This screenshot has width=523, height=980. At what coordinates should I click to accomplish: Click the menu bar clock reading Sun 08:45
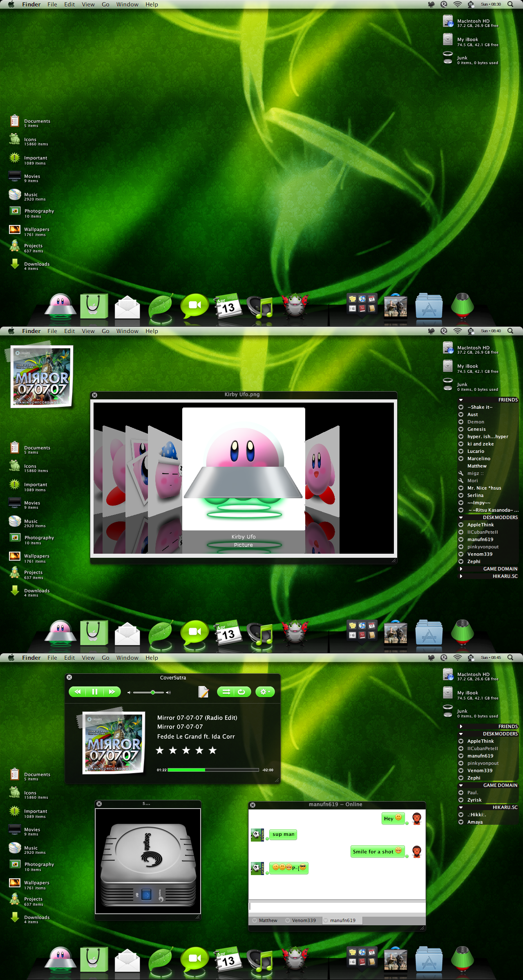coord(491,658)
